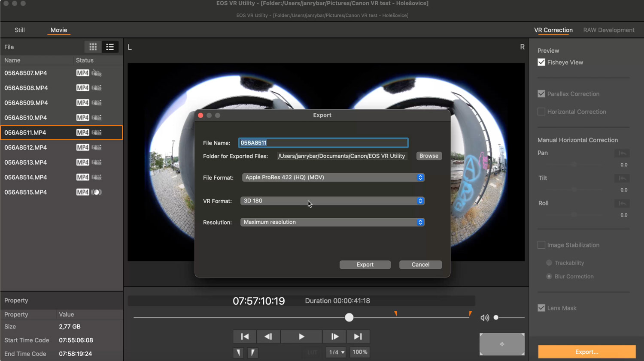644x361 pixels.
Task: Click the playback timeline scrubber handle
Action: (349, 317)
